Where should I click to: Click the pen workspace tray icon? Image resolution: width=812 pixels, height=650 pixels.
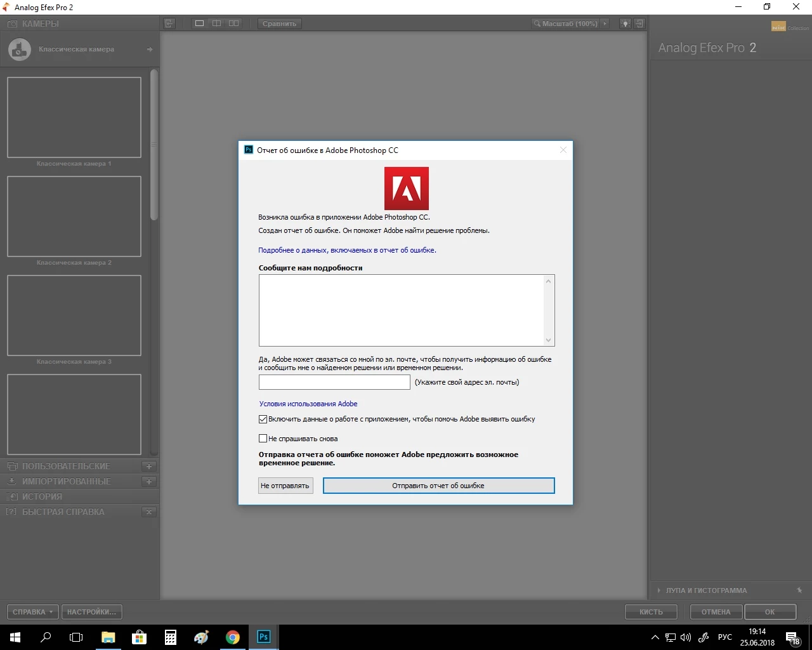pyautogui.click(x=704, y=637)
